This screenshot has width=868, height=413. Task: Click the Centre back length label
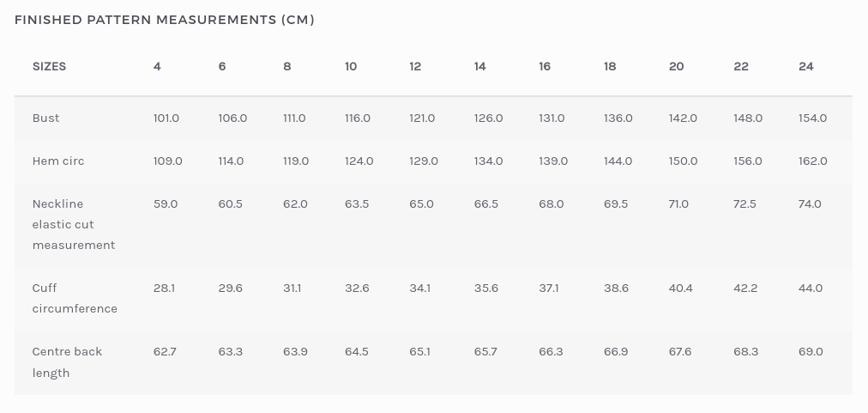[67, 361]
